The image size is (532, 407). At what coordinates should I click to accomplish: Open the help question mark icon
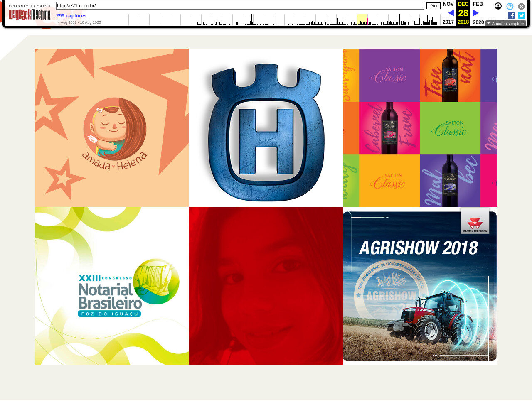[510, 6]
